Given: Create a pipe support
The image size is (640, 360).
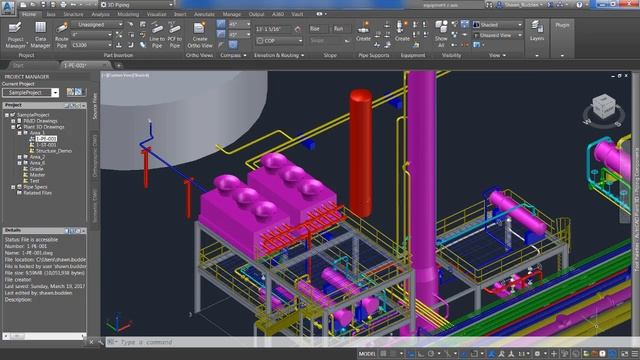Looking at the screenshot, I should click(363, 32).
